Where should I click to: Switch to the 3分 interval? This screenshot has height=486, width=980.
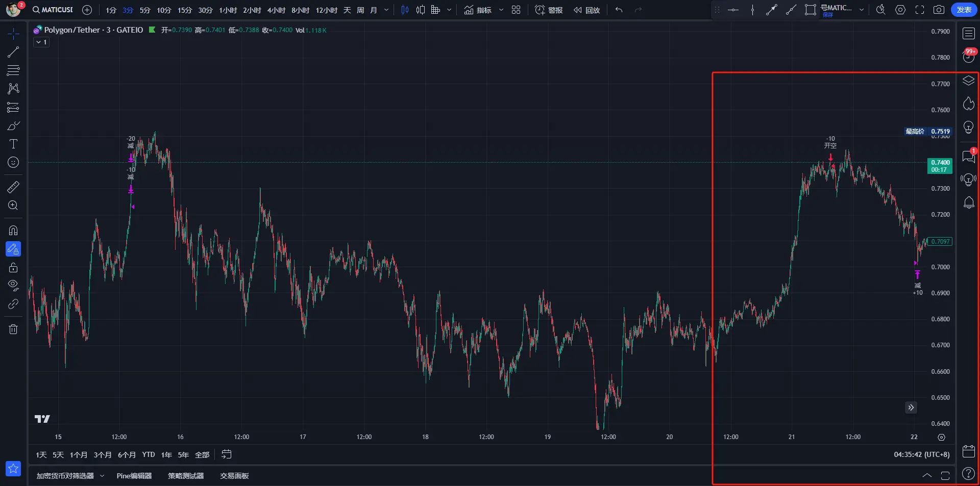(x=128, y=10)
